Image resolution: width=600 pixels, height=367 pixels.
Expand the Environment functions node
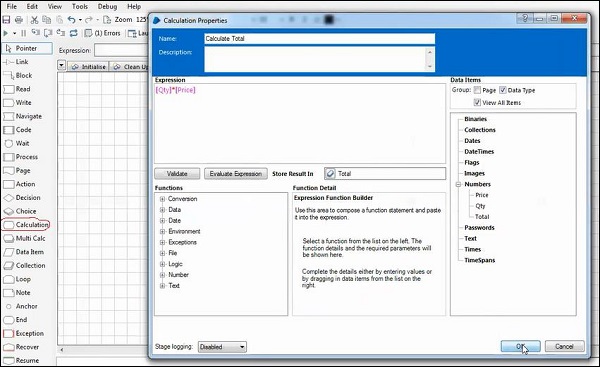162,232
